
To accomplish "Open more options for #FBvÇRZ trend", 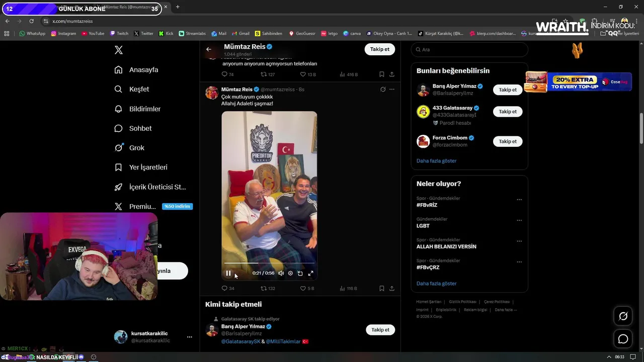I will click(x=519, y=262).
